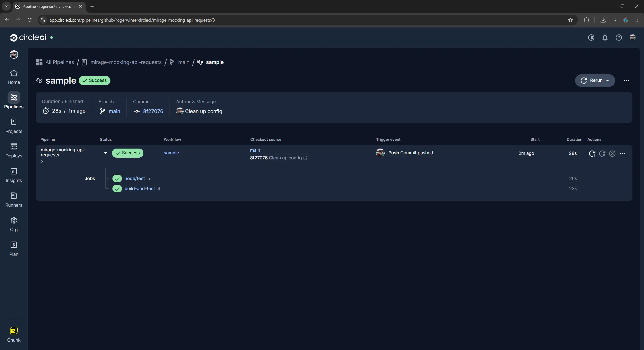The image size is (644, 350).
Task: Open main link under Checkout source
Action: (255, 150)
